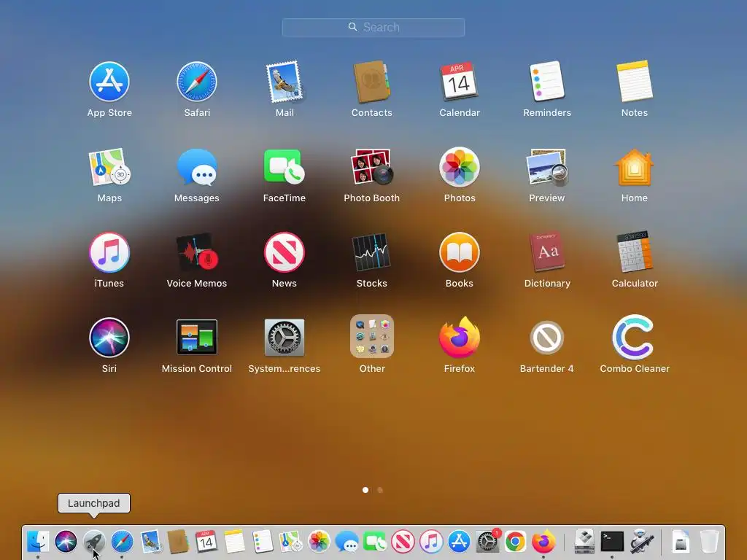Open iTunes from the Dock
This screenshot has height=560, width=747.
pos(431,542)
